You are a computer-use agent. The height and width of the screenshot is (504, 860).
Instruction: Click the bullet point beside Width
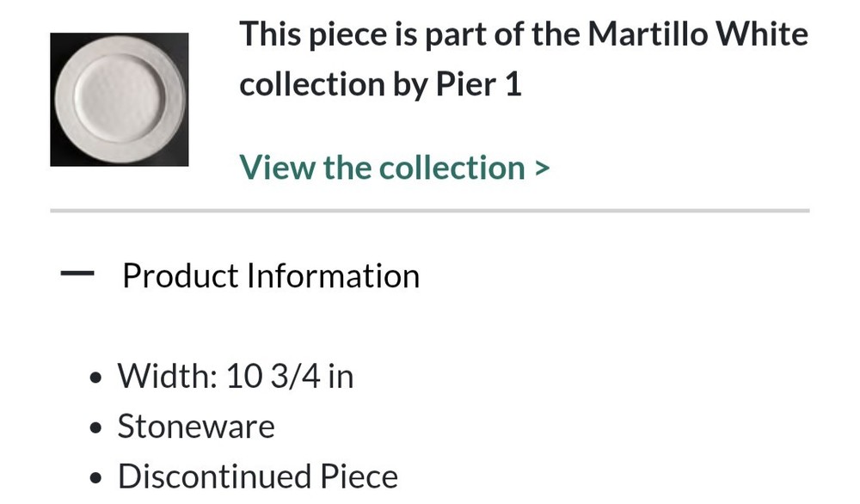pyautogui.click(x=98, y=378)
